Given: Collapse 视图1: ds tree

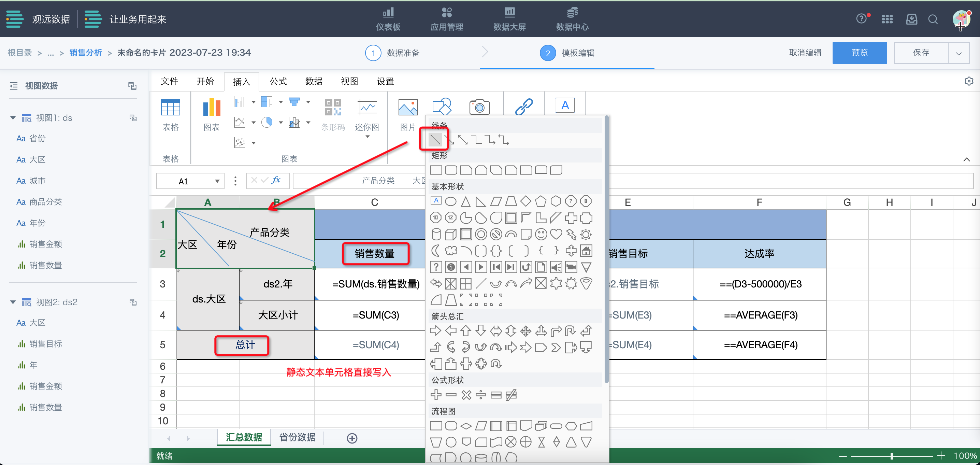Looking at the screenshot, I should [13, 118].
